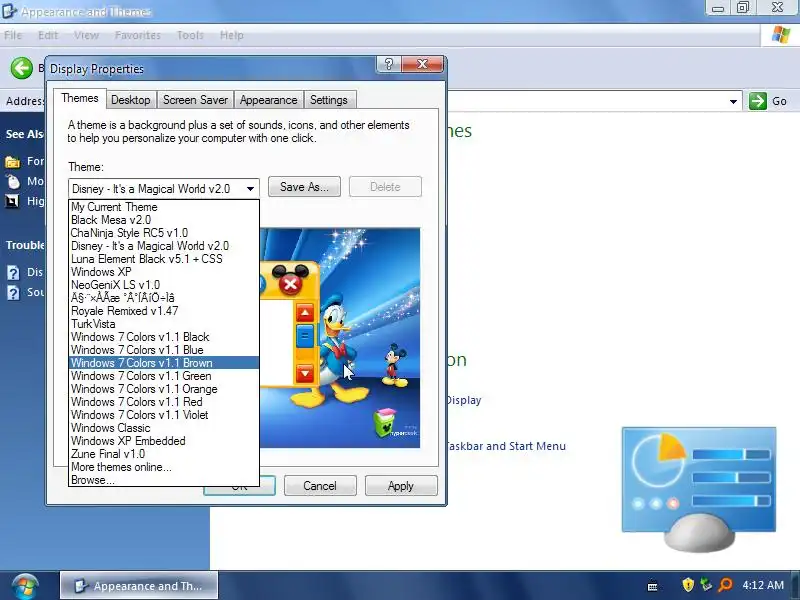Open the Help menu

pos(232,35)
